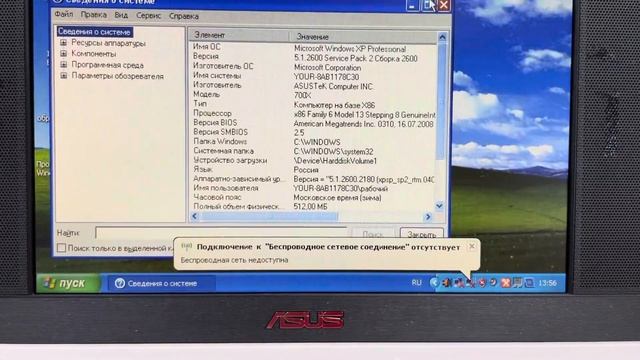
Task: Open the Файл menu
Action: click(64, 15)
